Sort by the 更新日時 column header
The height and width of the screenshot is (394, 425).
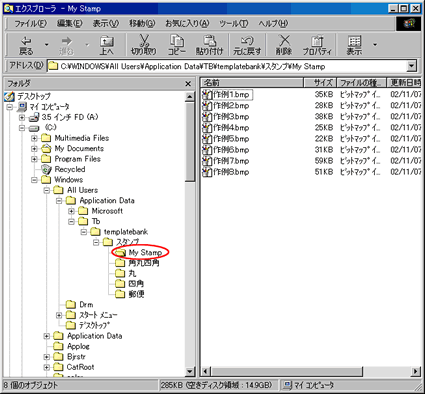[404, 83]
